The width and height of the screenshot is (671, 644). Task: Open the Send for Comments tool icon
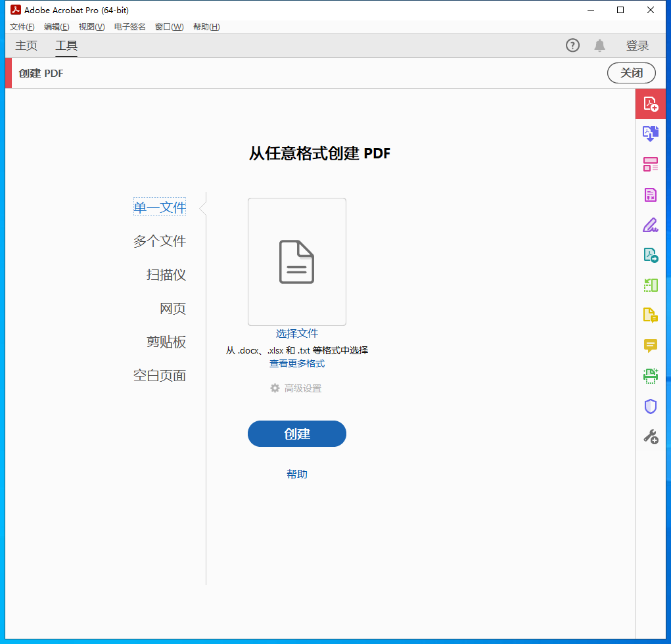coord(651,315)
